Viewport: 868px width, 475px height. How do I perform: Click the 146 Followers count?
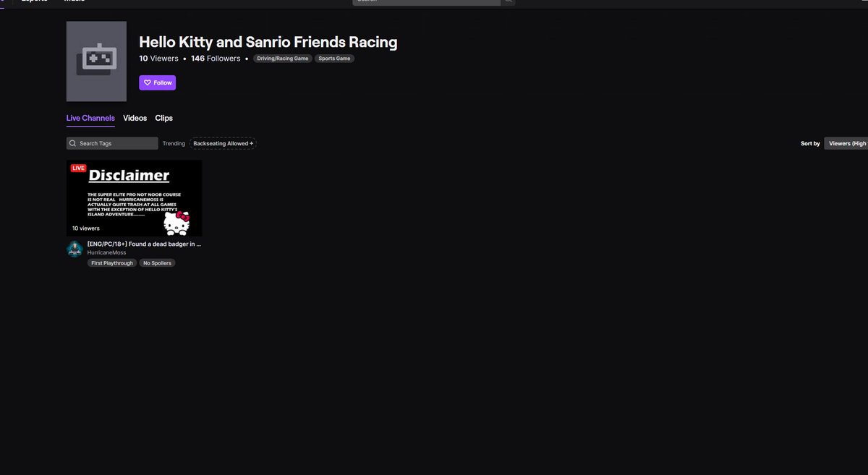click(216, 59)
